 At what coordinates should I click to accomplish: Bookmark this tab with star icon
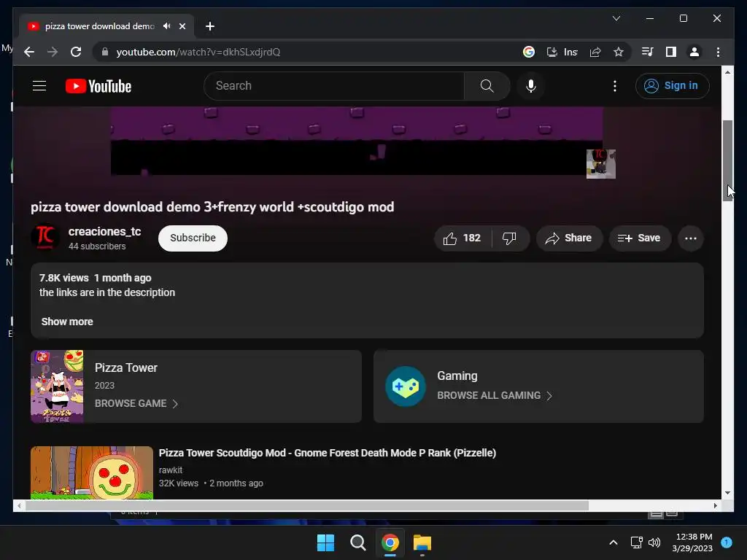(619, 52)
